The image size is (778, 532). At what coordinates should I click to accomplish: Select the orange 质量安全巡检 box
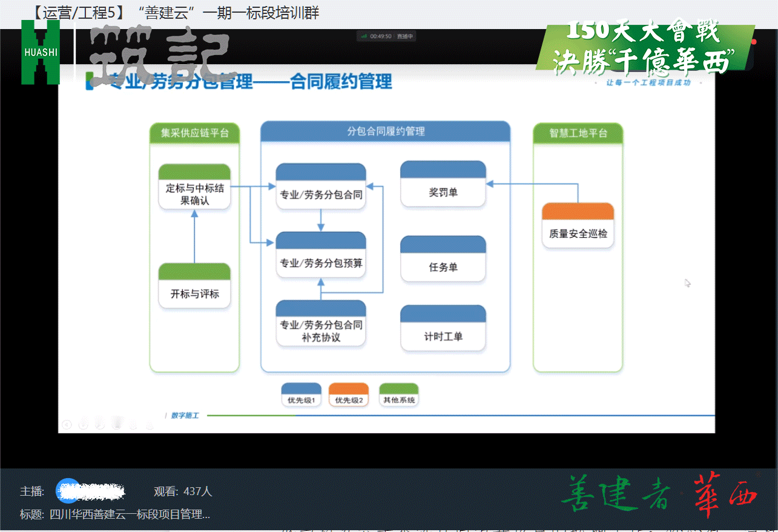pyautogui.click(x=578, y=226)
